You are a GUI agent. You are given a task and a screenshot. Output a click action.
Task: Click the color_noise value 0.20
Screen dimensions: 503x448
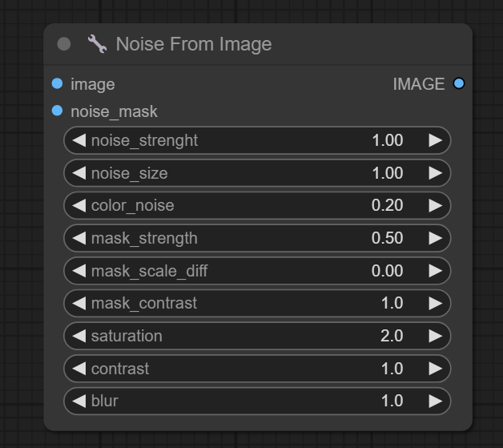pos(387,206)
